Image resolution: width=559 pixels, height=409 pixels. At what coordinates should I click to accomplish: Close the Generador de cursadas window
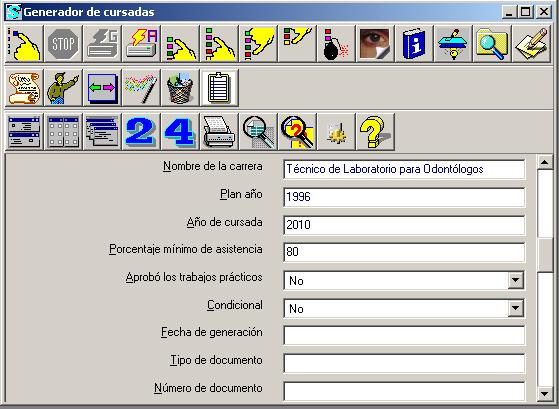[544, 12]
